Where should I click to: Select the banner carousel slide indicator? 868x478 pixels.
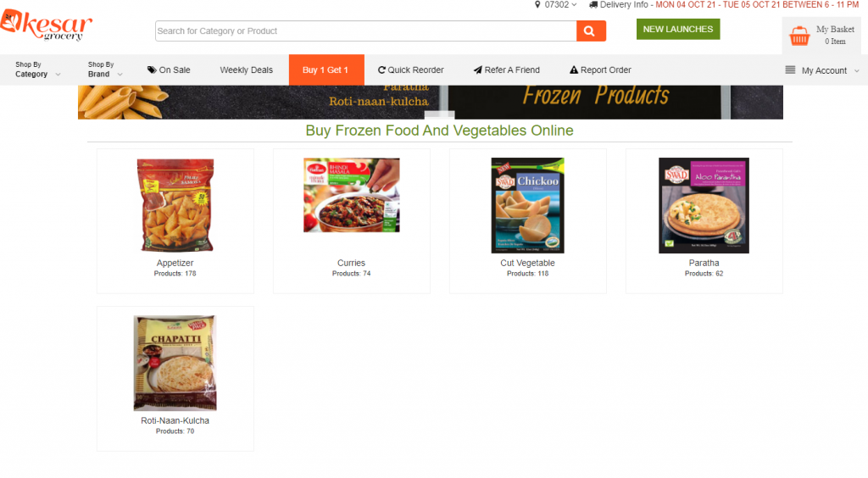[440, 114]
